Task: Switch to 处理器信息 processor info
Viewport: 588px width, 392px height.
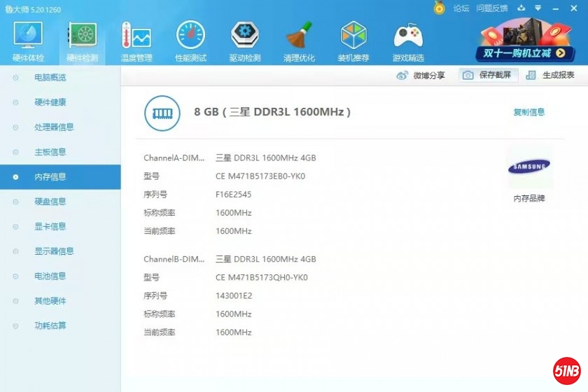Action: 54,127
